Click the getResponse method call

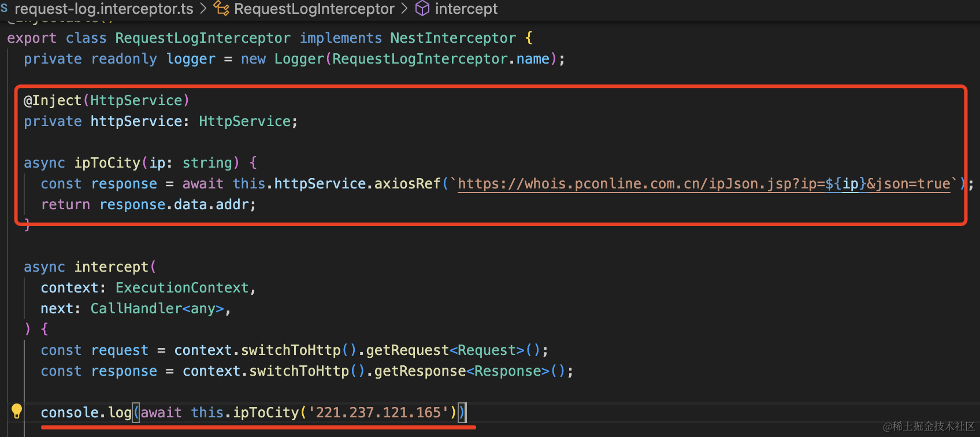coord(420,371)
